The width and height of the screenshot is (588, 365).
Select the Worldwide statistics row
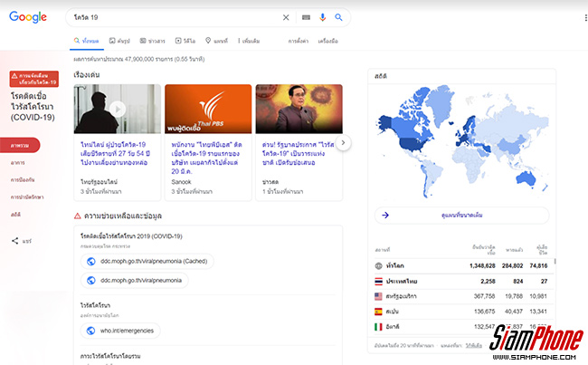click(x=461, y=266)
